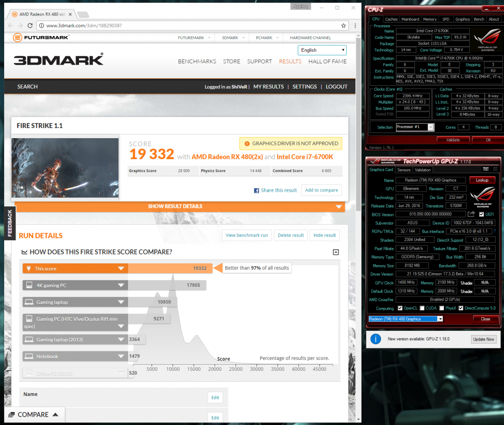Click the warning icon on driver notice

tap(247, 144)
